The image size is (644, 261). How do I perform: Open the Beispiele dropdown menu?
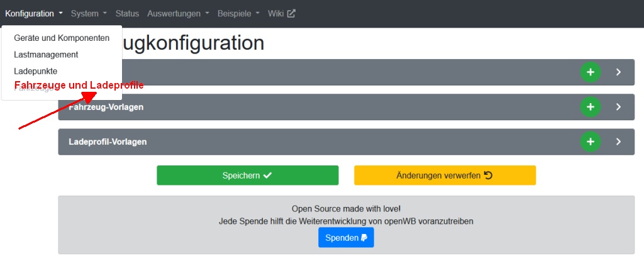click(238, 13)
